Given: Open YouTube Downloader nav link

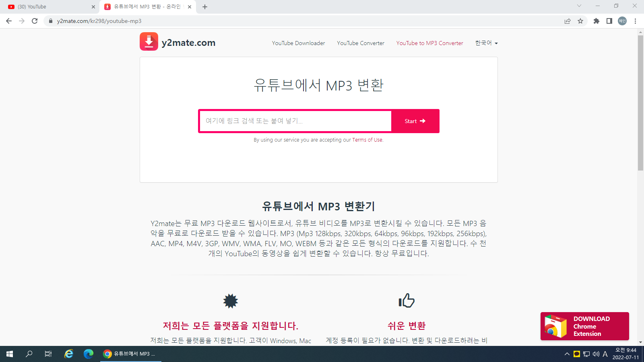Looking at the screenshot, I should tap(298, 43).
